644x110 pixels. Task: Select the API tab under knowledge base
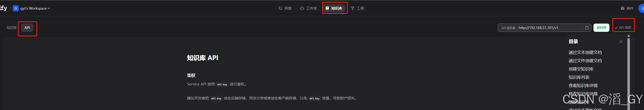(x=27, y=28)
